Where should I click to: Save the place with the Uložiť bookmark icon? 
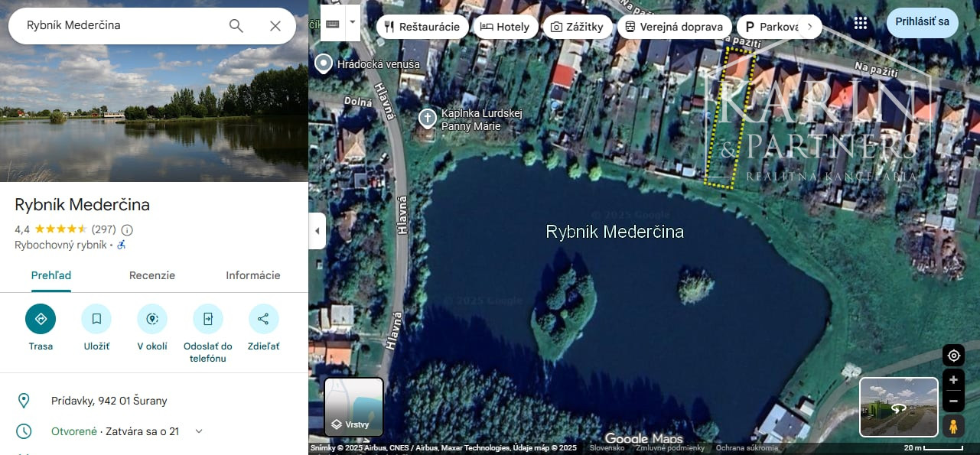coord(96,319)
